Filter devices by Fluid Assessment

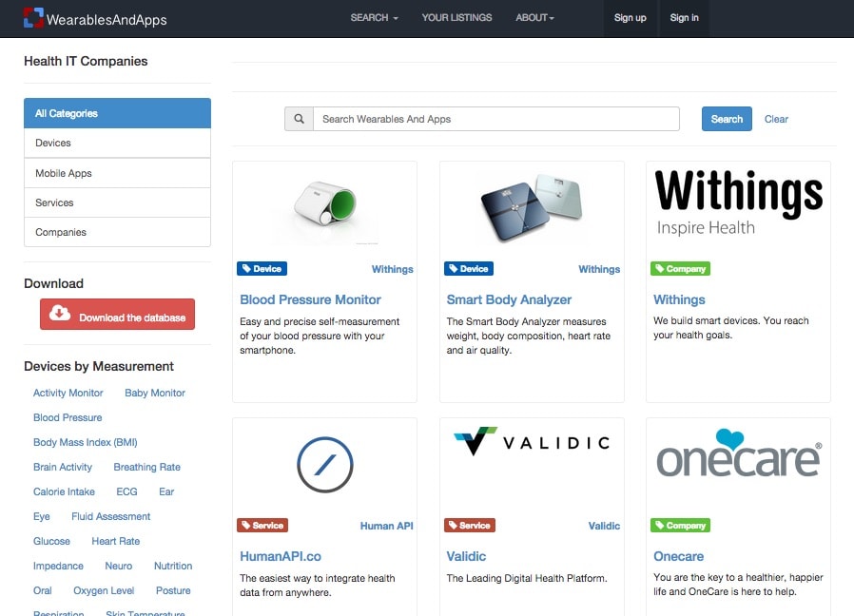pos(110,516)
